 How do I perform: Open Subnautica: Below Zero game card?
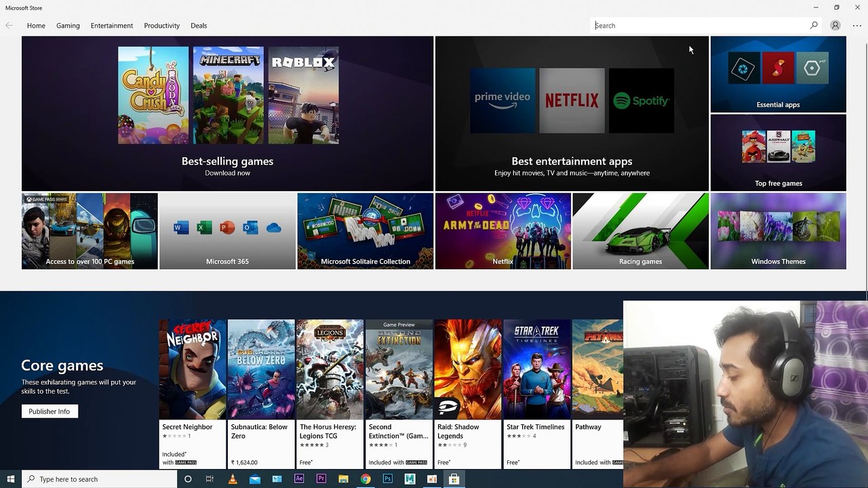pyautogui.click(x=261, y=394)
